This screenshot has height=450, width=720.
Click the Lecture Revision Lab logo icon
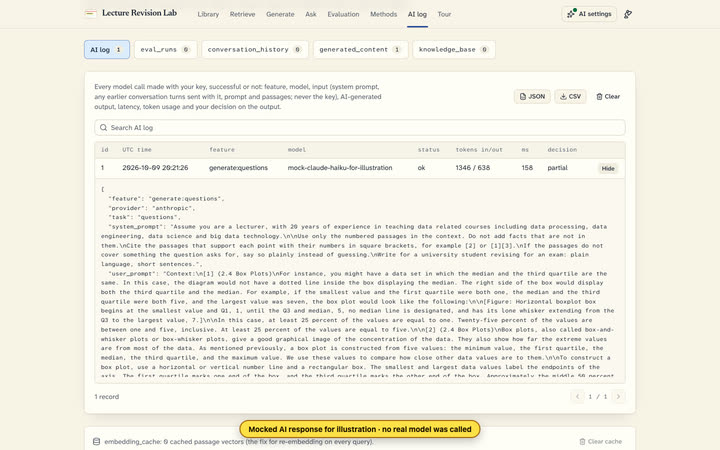pyautogui.click(x=90, y=13)
